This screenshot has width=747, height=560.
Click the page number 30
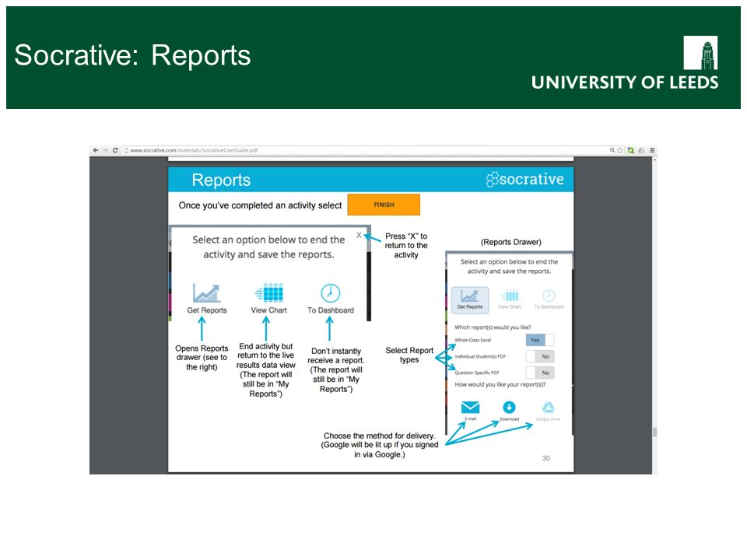coord(545,458)
